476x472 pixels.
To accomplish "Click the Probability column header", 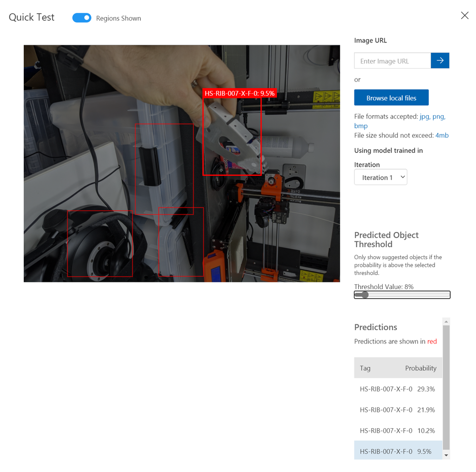I will (421, 368).
